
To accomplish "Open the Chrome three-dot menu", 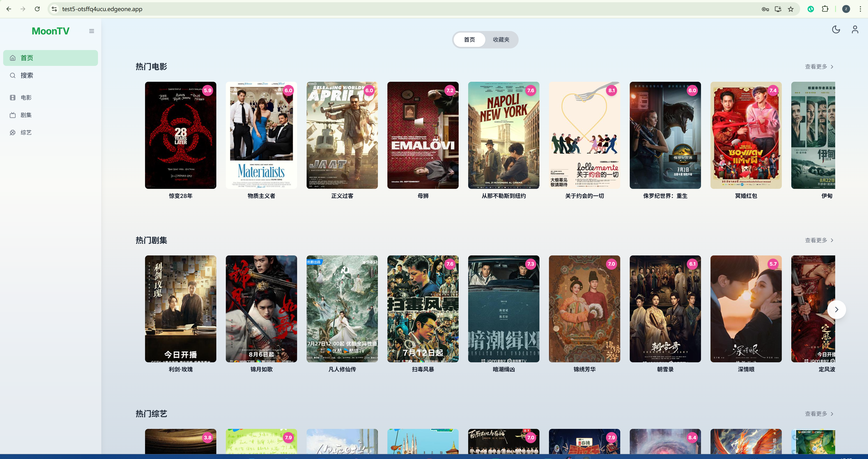I will click(860, 9).
